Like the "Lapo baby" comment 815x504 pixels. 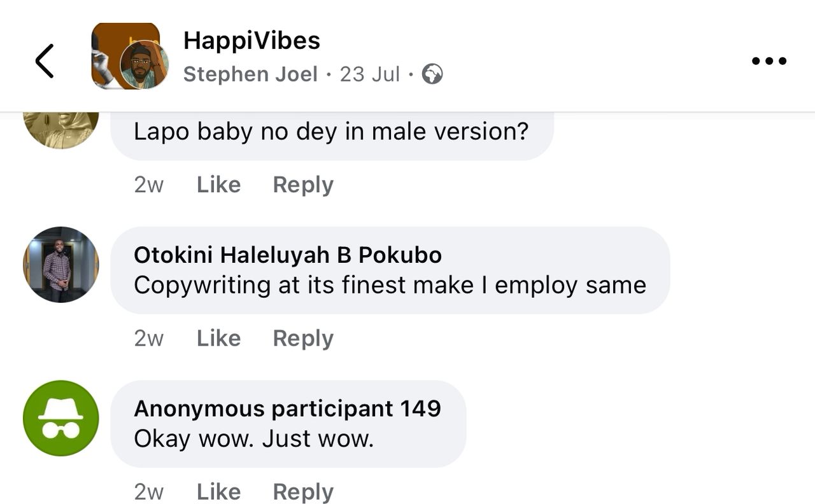(x=218, y=185)
